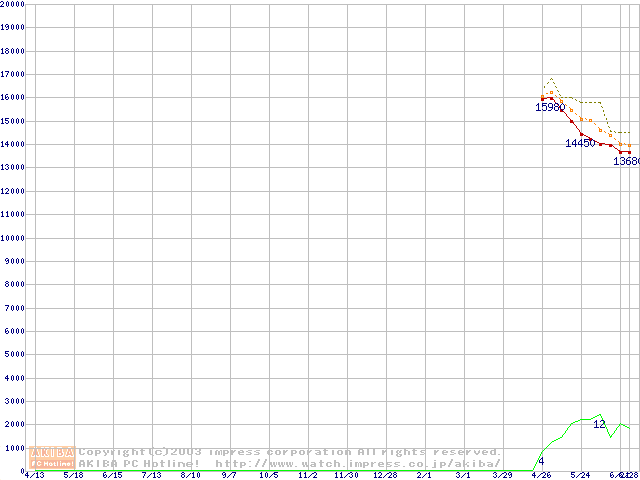Select the 10/5 date on x-axis
This screenshot has width=640, height=480.
(x=268, y=475)
